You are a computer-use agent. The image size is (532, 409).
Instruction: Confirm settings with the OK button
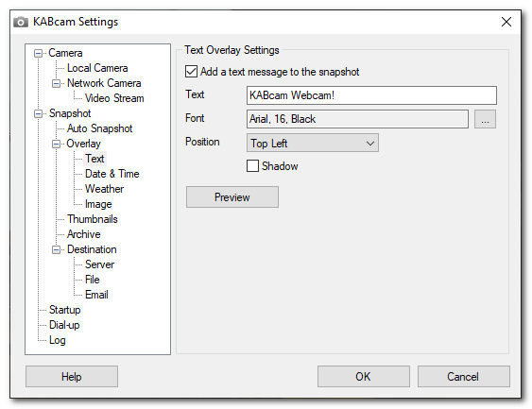click(364, 377)
